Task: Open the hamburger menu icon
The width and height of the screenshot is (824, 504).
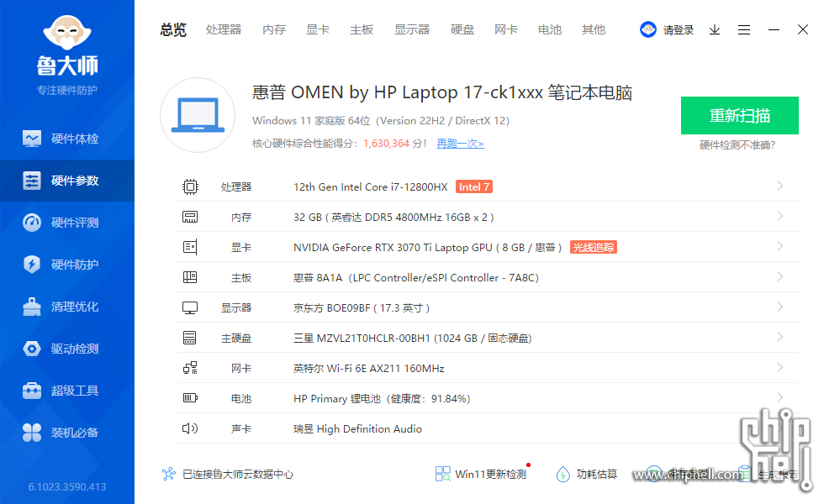Action: click(744, 30)
